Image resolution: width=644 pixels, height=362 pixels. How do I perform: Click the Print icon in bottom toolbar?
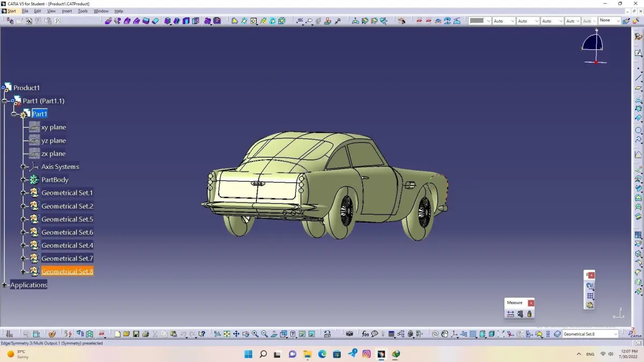(x=145, y=334)
